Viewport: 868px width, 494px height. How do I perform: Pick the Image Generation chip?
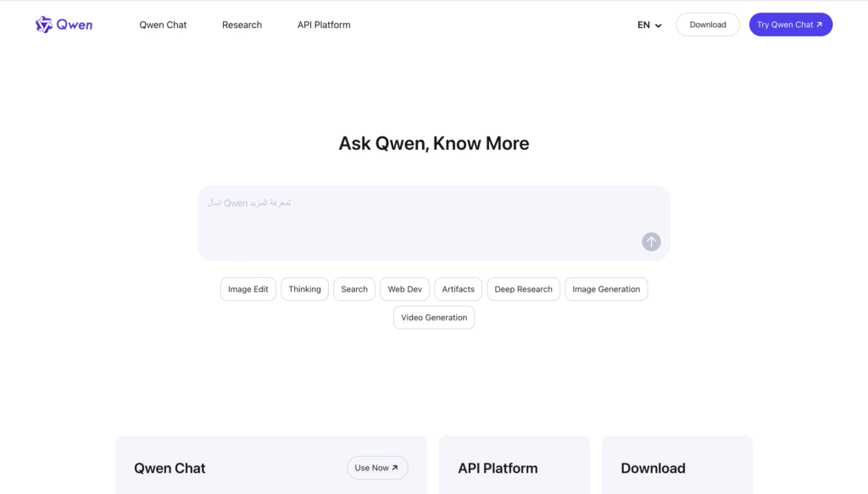pyautogui.click(x=606, y=289)
